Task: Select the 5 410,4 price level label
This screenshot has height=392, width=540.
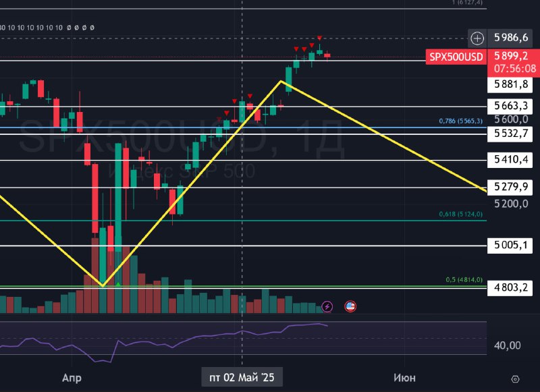Action: coord(510,160)
